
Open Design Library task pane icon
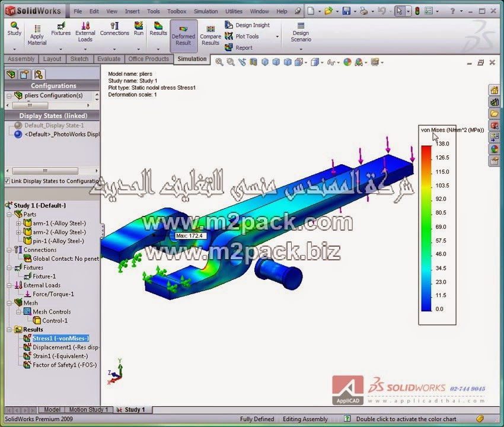click(495, 102)
